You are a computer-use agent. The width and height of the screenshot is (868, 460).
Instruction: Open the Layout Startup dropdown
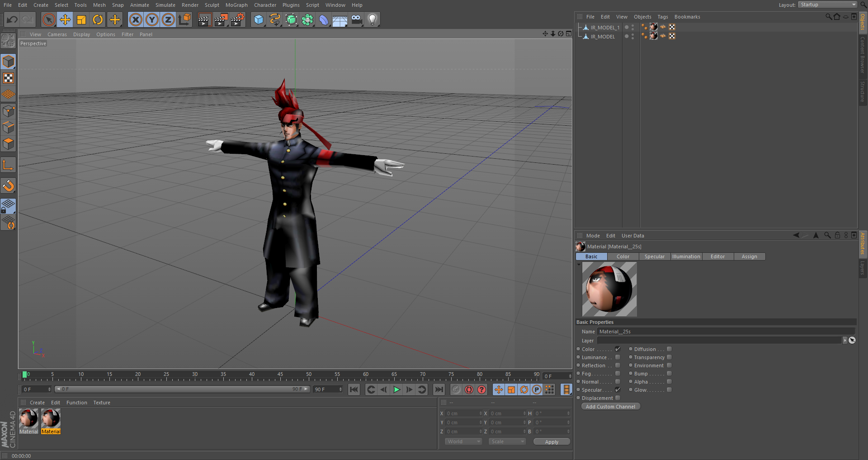point(827,5)
